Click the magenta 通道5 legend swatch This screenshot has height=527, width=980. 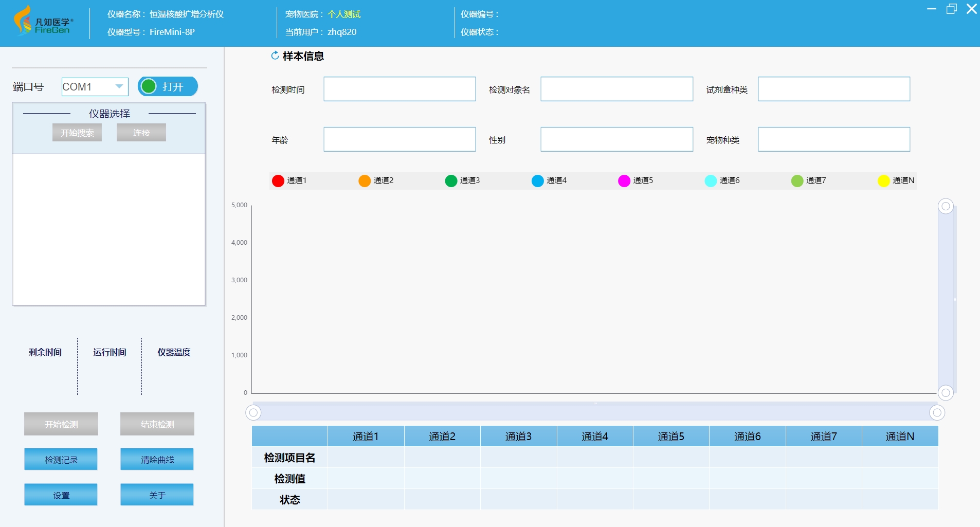pos(624,181)
